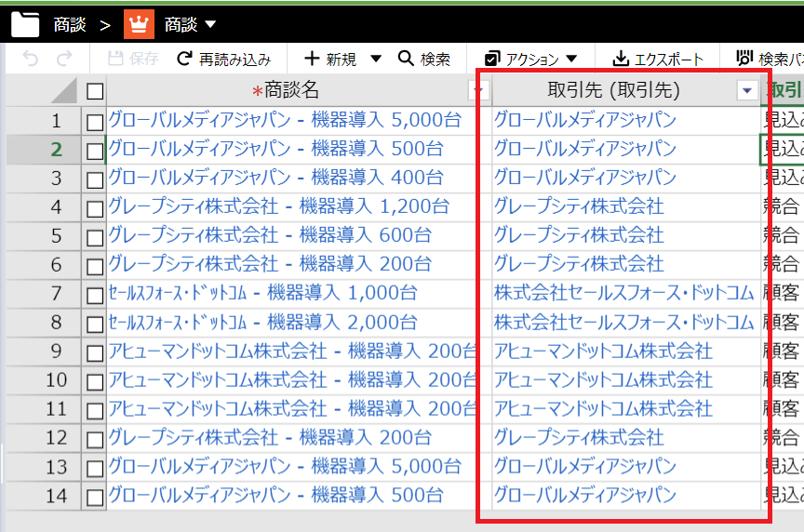The image size is (804, 532).
Task: Open the dropdown arrow beside 新規
Action: [376, 59]
